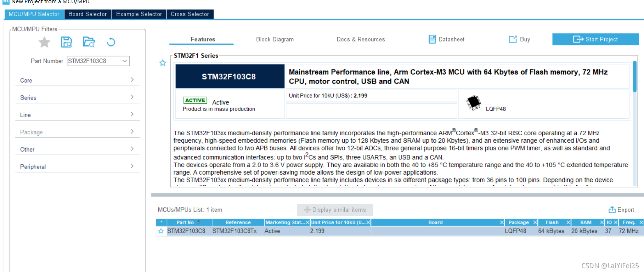The width and height of the screenshot is (644, 272).
Task: Select STM32F103C8Tx reference cell
Action: [235, 231]
